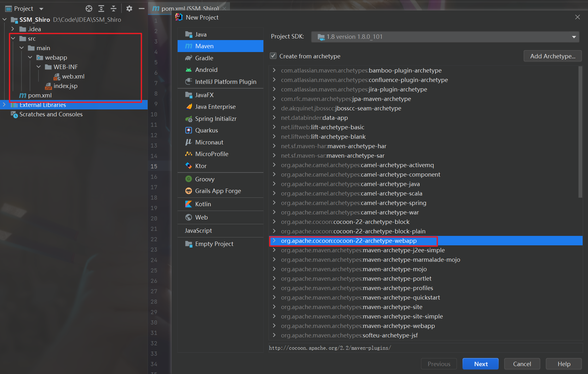Screen dimensions: 588x374
Task: Open index.jsp in project tree
Action: tap(65, 86)
